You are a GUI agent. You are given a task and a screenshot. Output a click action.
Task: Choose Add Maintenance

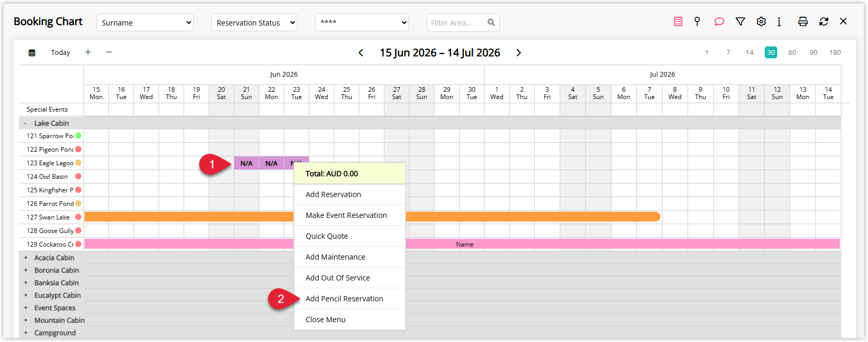pos(349,257)
